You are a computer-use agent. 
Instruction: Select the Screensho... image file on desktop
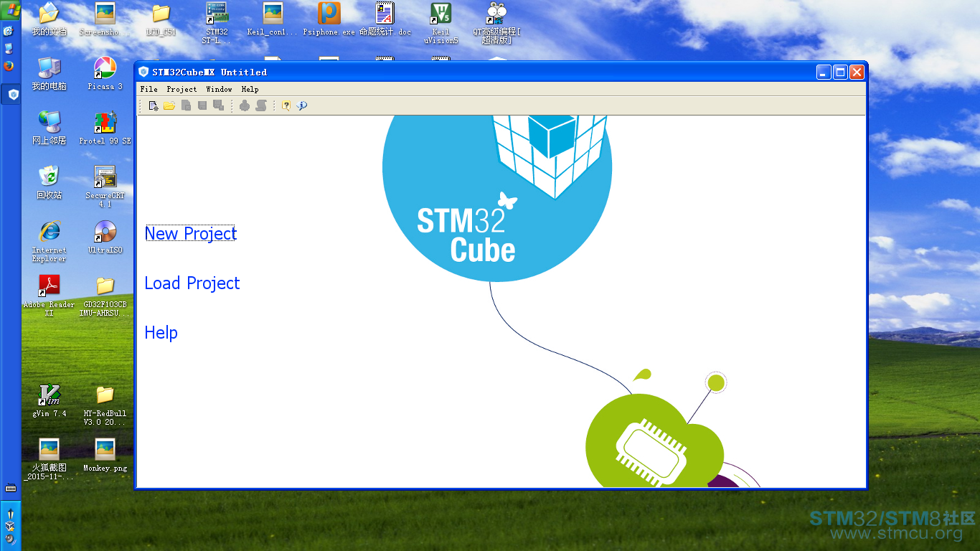(105, 19)
